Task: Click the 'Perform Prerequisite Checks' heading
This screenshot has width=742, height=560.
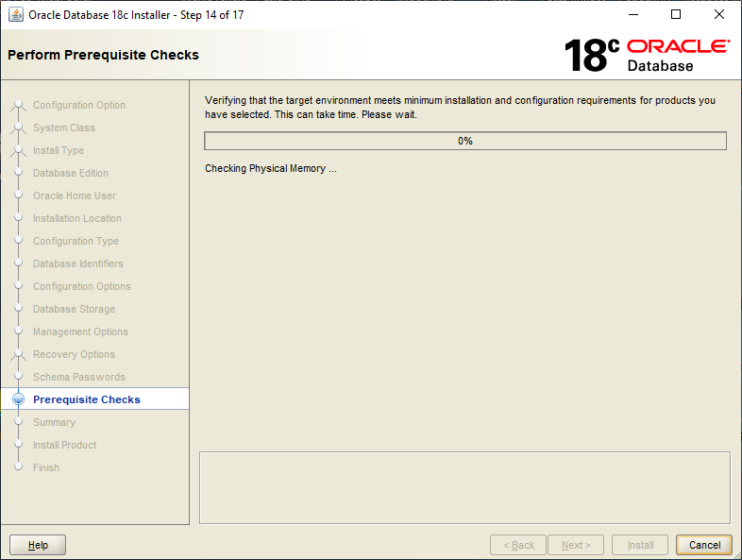Action: [x=103, y=55]
